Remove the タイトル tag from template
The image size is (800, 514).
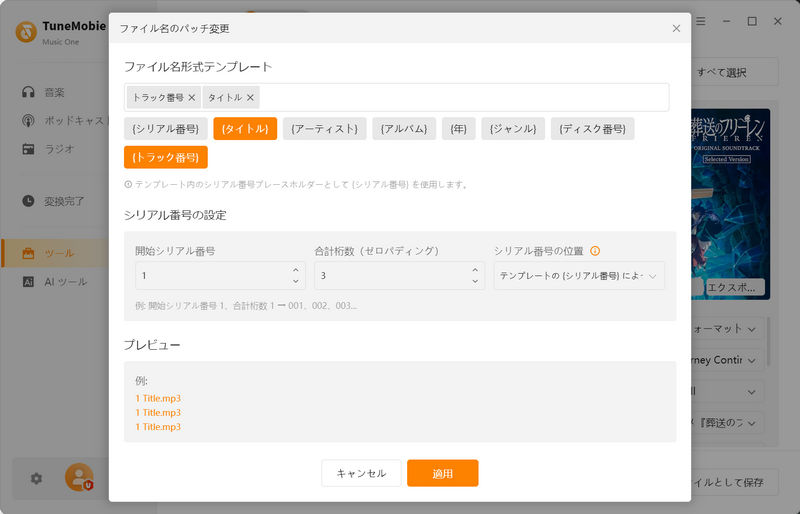(250, 97)
